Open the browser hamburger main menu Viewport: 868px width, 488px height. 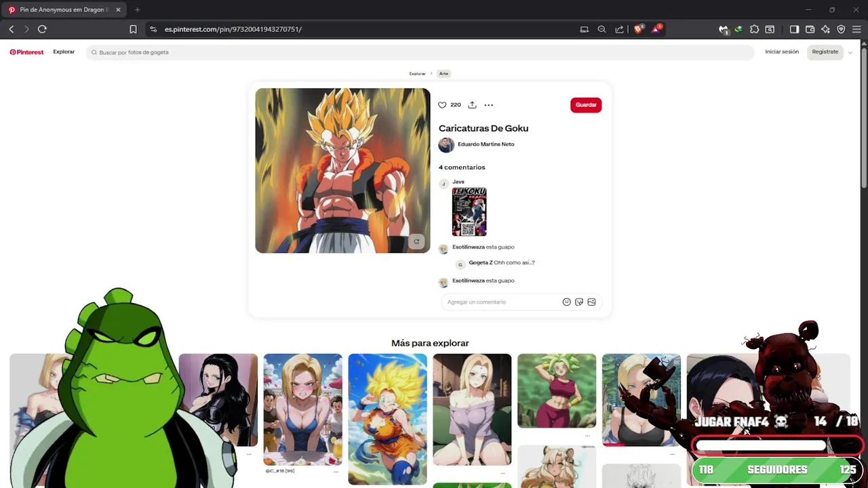pos(856,29)
